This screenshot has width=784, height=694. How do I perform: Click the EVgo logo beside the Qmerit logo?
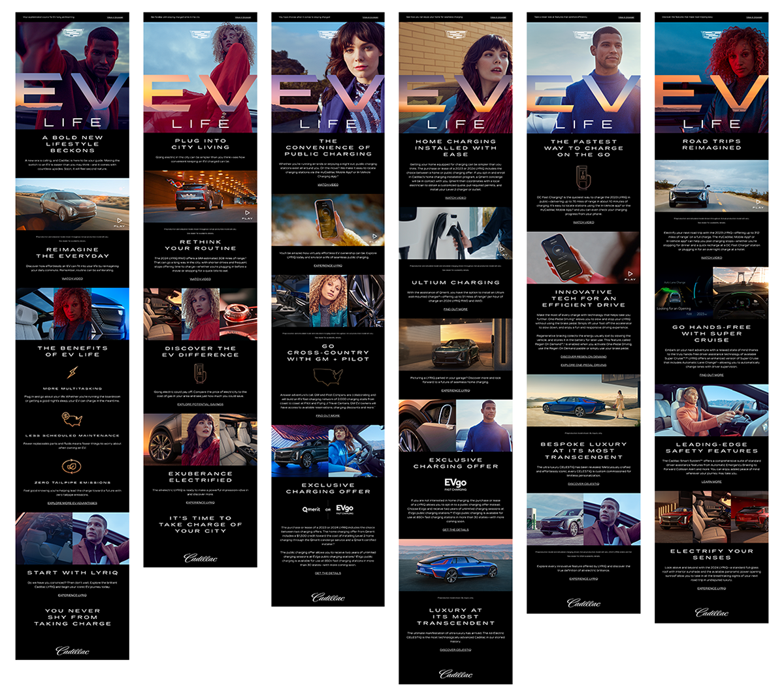click(344, 509)
